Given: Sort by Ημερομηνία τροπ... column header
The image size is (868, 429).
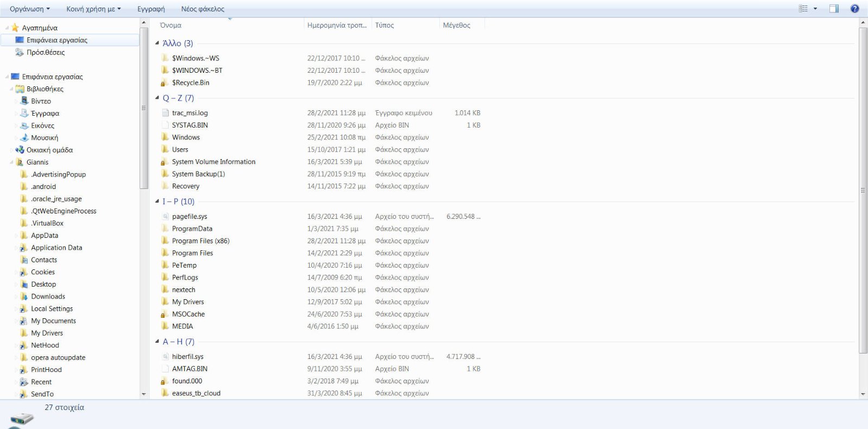Looking at the screenshot, I should coord(337,25).
